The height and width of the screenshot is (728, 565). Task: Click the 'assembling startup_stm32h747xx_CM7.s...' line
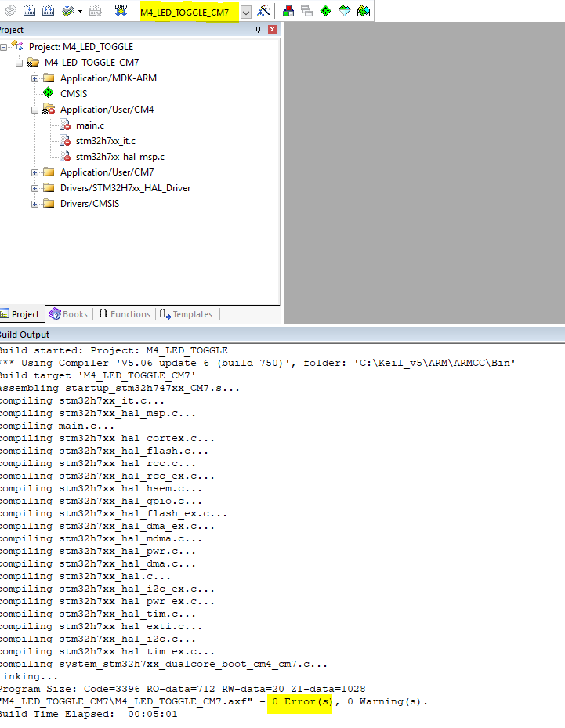click(119, 388)
